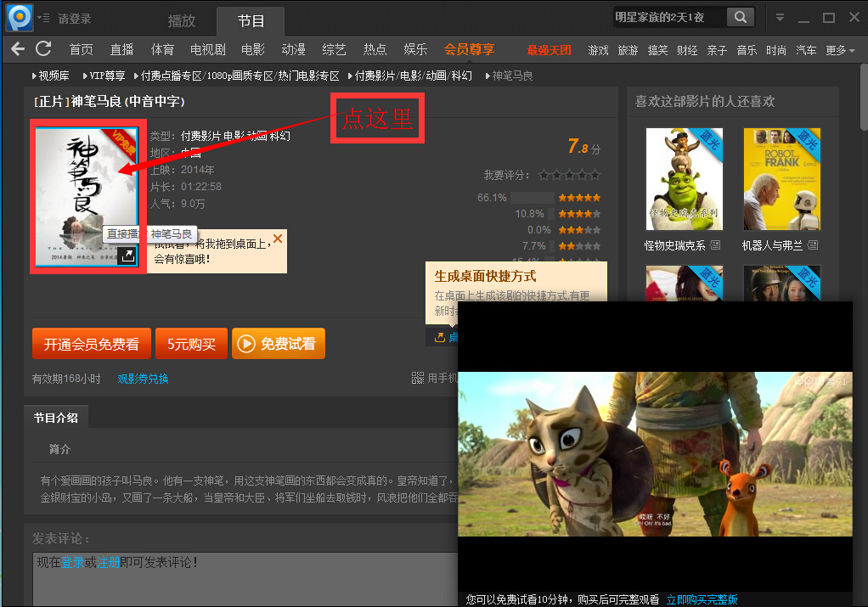Open the 会员尊享 navigation item

[x=469, y=50]
